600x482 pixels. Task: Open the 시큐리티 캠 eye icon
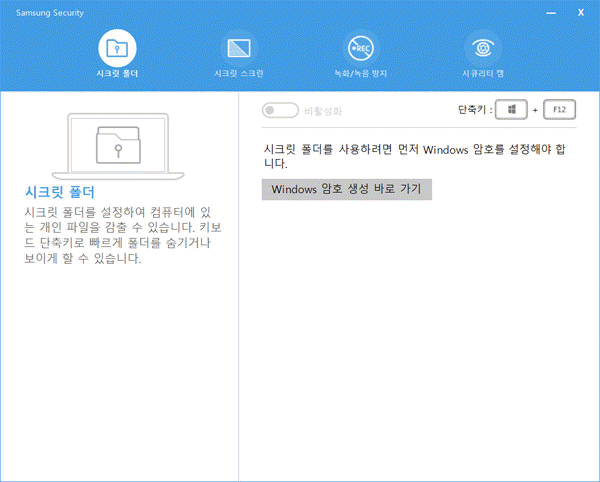point(483,48)
